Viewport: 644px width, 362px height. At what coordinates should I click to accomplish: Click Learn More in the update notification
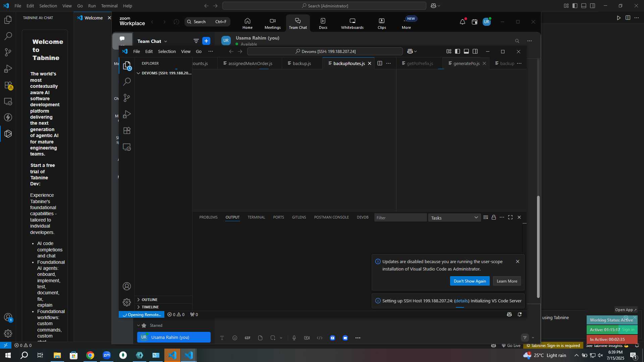point(507,281)
